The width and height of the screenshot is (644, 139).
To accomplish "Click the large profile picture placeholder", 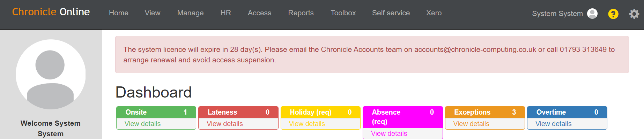I will coord(51,74).
